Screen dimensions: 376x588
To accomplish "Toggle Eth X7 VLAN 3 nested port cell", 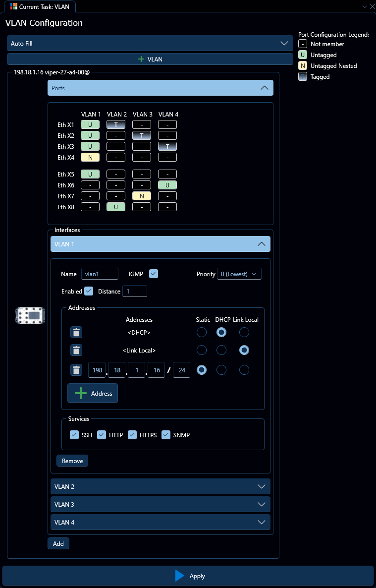I will tap(142, 196).
